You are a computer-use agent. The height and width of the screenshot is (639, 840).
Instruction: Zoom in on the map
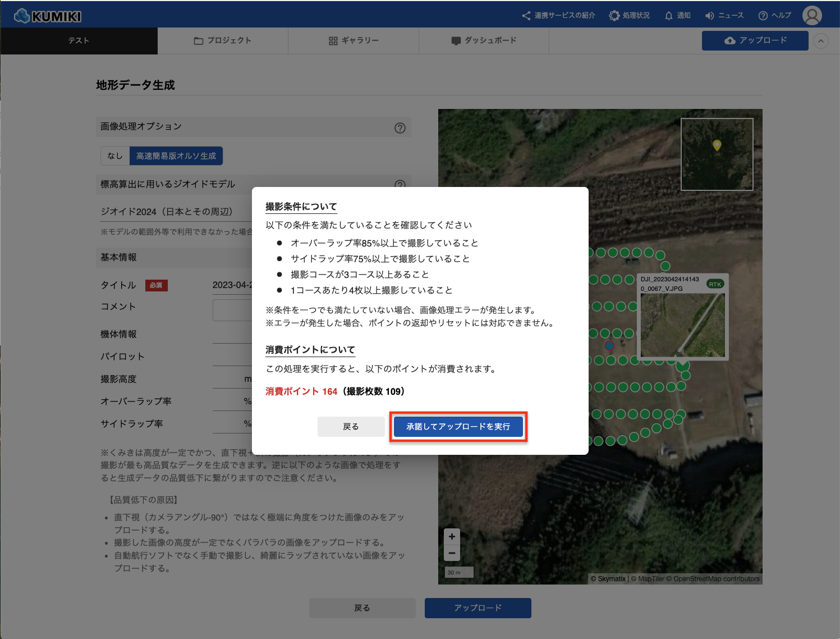[452, 537]
